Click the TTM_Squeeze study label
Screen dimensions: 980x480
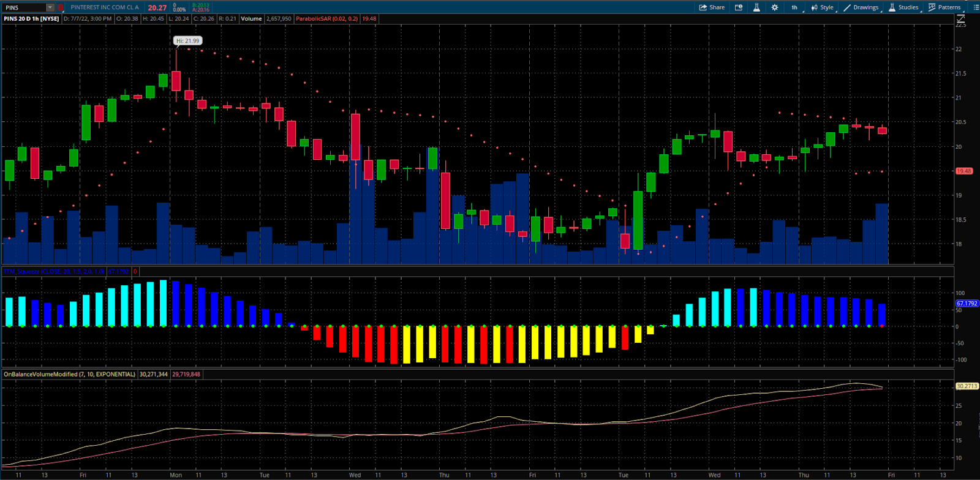tap(54, 271)
